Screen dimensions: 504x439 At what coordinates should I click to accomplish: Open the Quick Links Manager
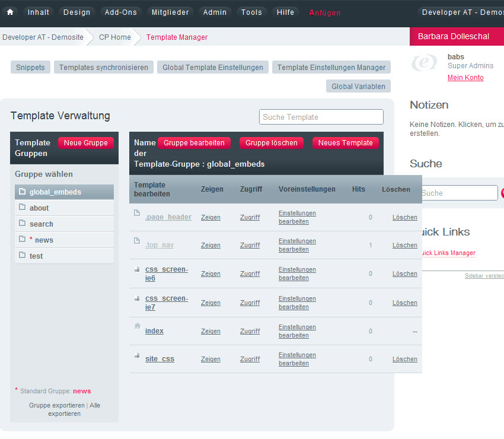coord(450,252)
